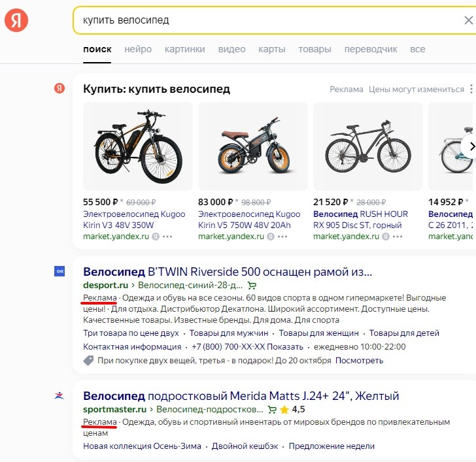
Task: Click the cart icon beside sportmaster.ru result
Action: pos(272,410)
